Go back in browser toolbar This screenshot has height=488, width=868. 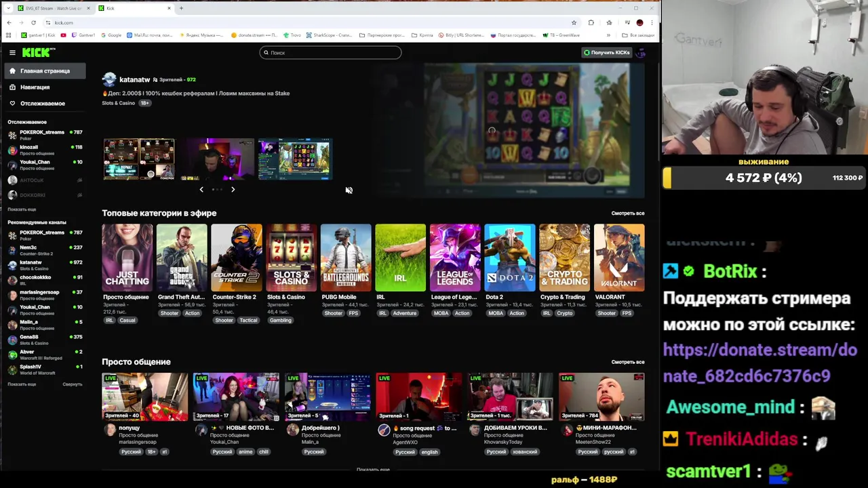click(x=9, y=22)
